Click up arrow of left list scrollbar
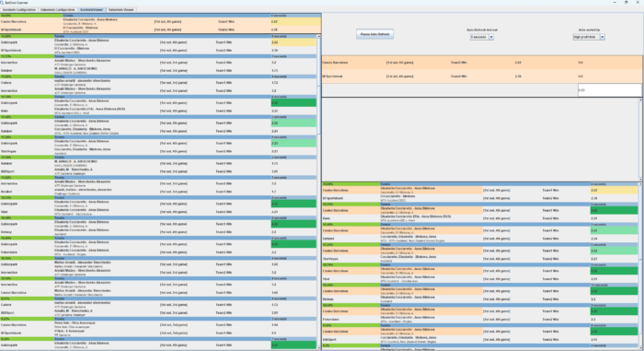This screenshot has height=351, width=644. (x=318, y=37)
